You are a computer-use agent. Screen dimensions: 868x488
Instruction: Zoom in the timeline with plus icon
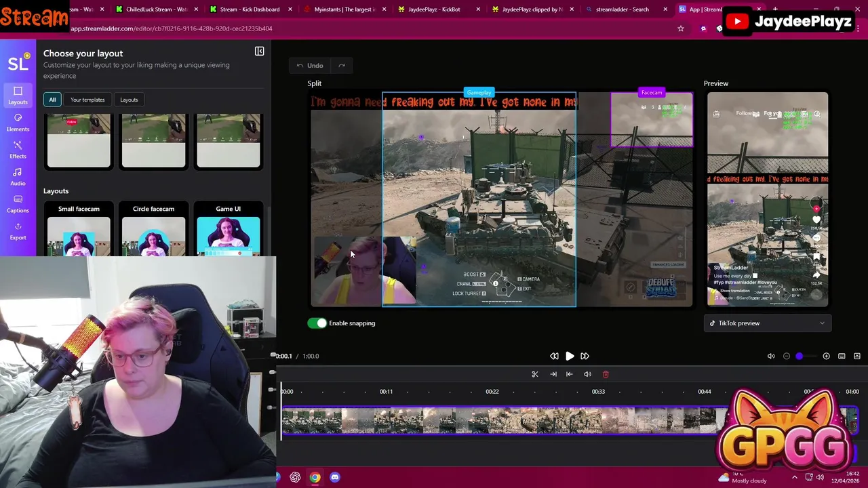[826, 356]
